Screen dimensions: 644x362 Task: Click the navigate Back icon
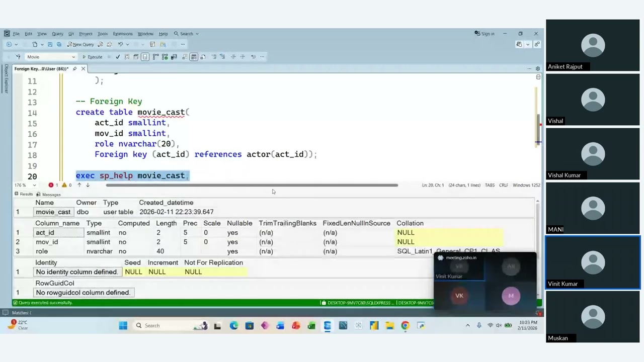[9, 44]
